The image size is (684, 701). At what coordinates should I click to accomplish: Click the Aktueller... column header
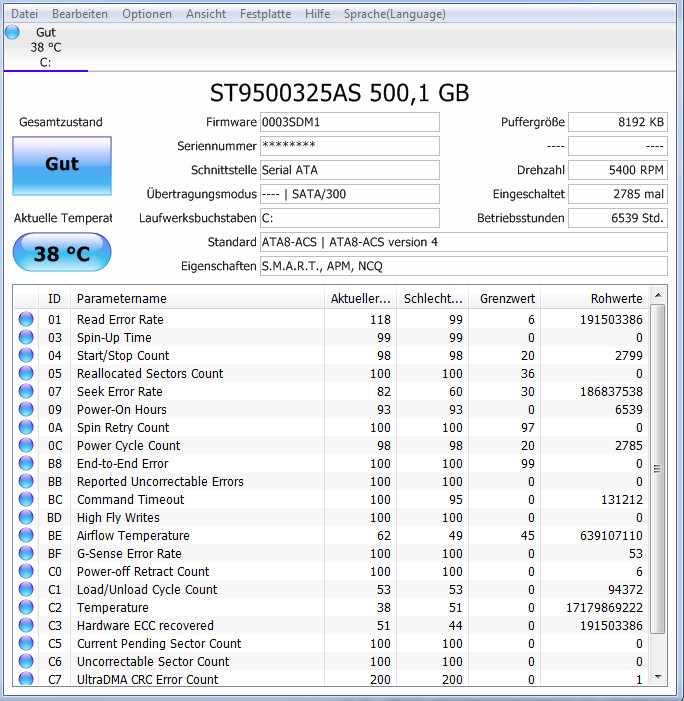360,298
